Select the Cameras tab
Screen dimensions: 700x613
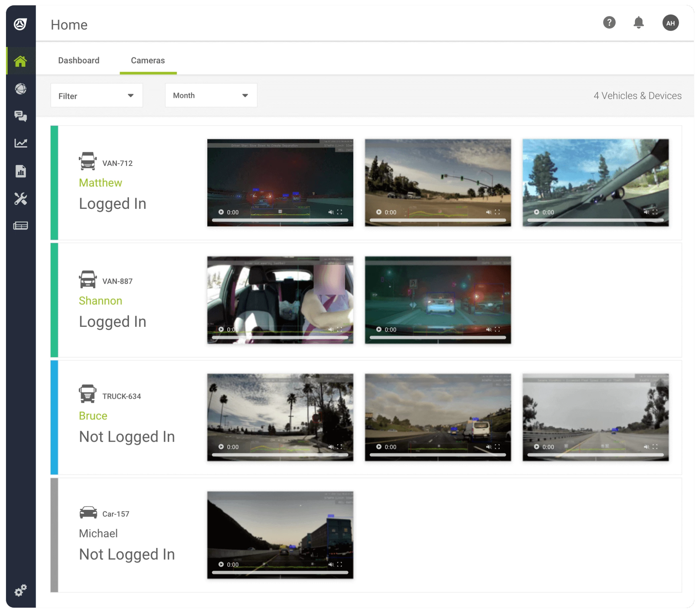(x=148, y=61)
